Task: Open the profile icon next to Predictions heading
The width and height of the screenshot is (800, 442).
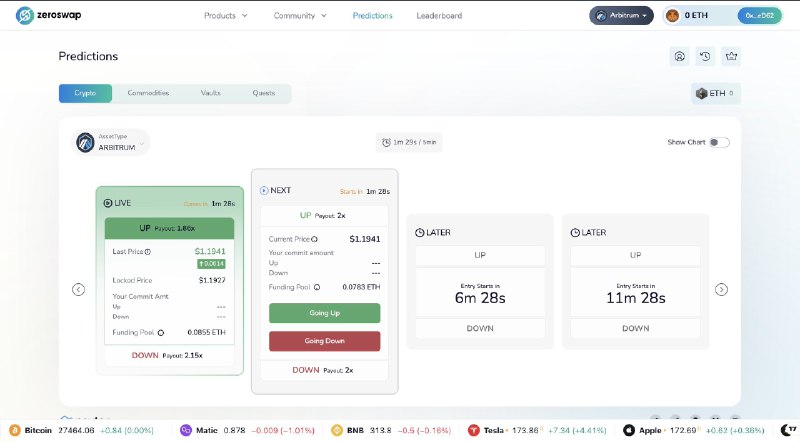Action: [680, 56]
